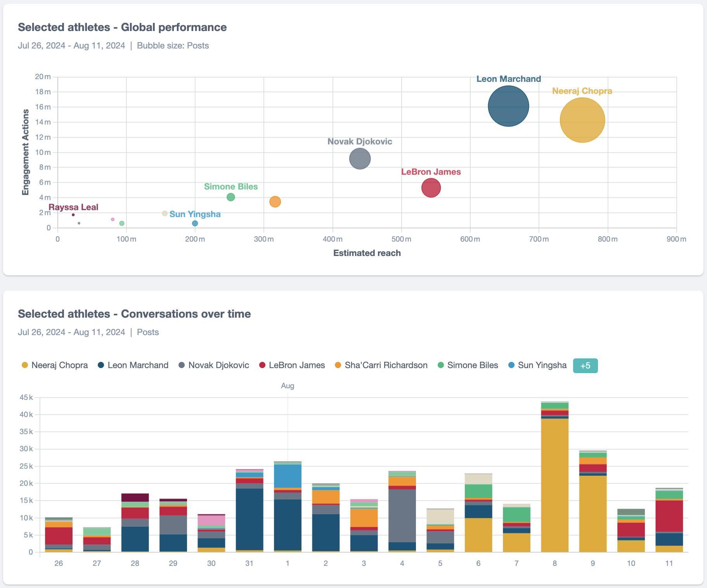Click the 'Aug' month marker label
Viewport: 707px width, 588px height.
[x=288, y=386]
